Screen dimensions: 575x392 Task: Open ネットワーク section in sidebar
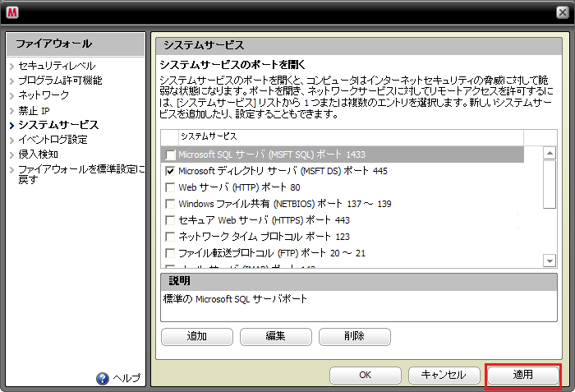(44, 95)
